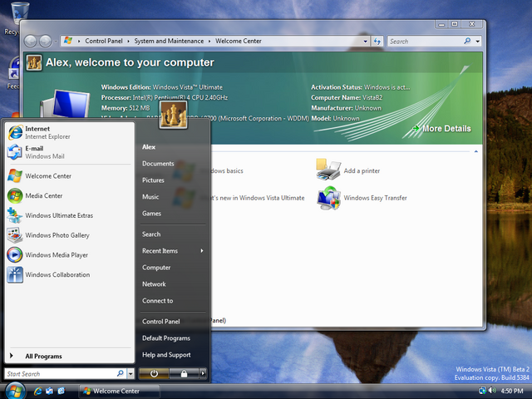
Task: Launch Welcome Center from Start menu list
Action: [70, 176]
